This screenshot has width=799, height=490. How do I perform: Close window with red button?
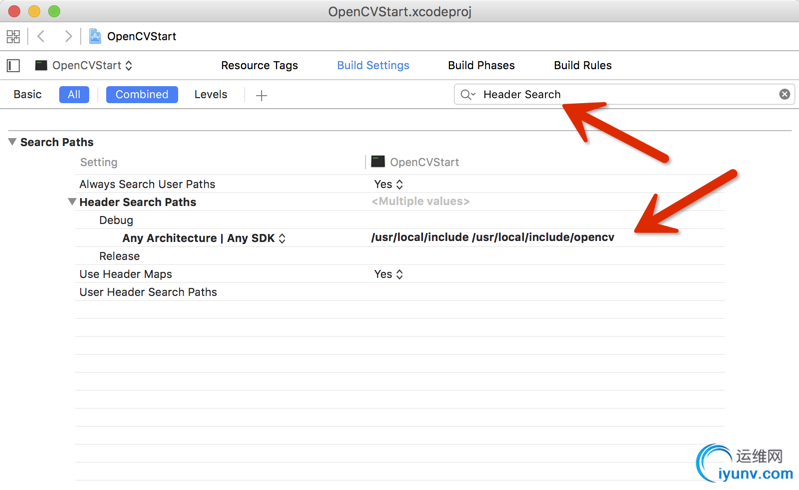click(x=14, y=11)
